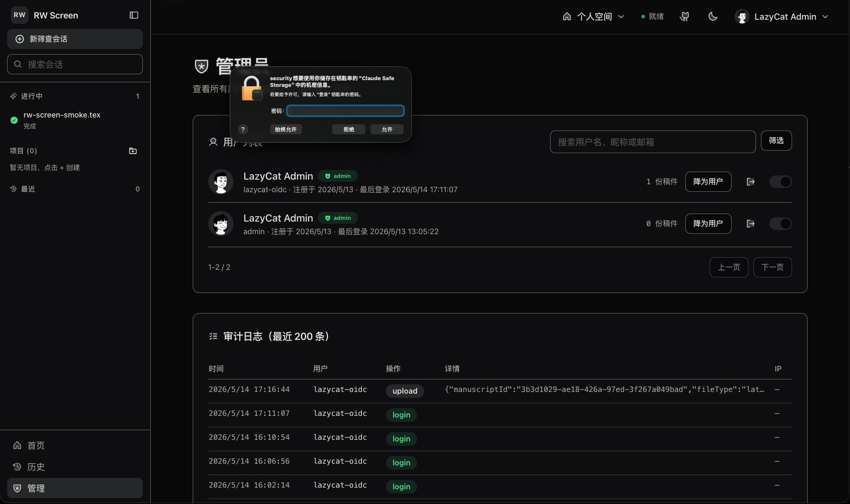Screen dimensions: 850x504
Task: Click the 就绪 status indicator
Action: 652,16
